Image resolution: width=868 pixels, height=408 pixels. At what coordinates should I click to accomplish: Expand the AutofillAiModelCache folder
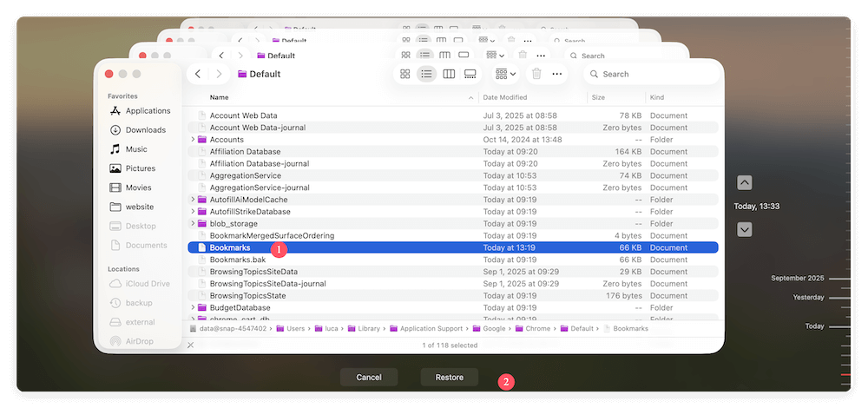[193, 200]
